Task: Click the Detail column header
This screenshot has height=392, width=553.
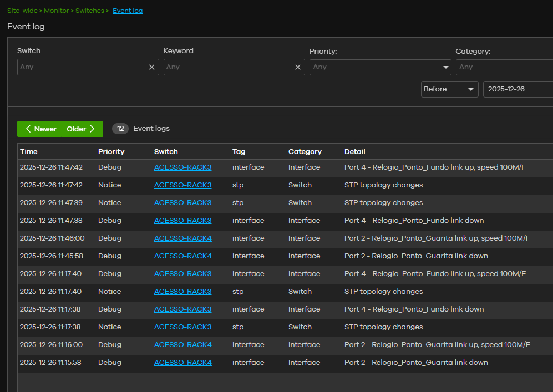Action: click(354, 151)
